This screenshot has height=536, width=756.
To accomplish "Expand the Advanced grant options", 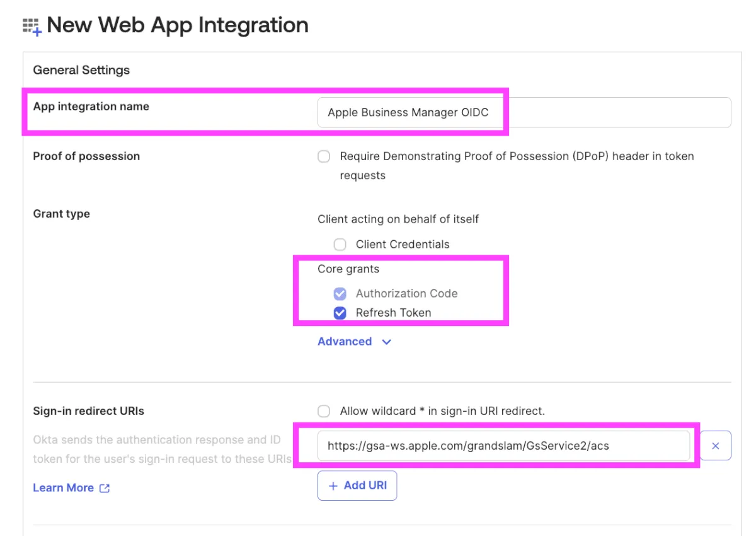I will click(x=345, y=342).
